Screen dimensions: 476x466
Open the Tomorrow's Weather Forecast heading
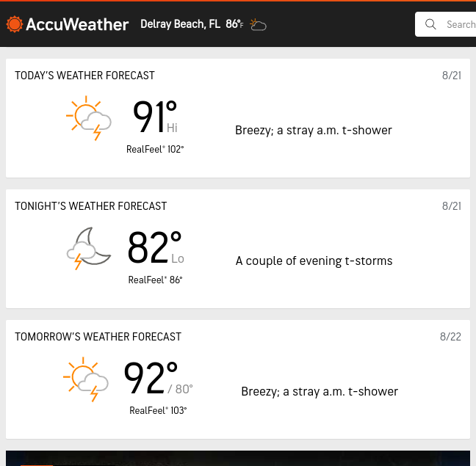point(98,337)
